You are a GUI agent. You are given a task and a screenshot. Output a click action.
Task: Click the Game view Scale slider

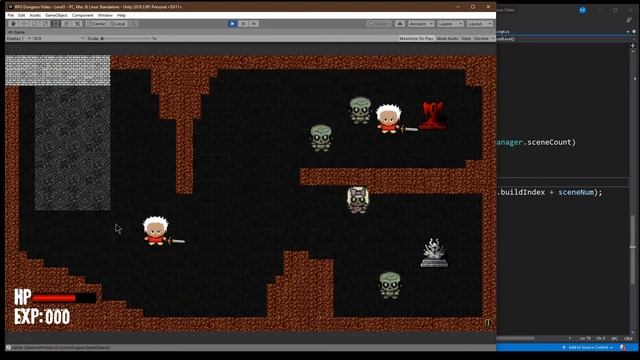(127, 38)
